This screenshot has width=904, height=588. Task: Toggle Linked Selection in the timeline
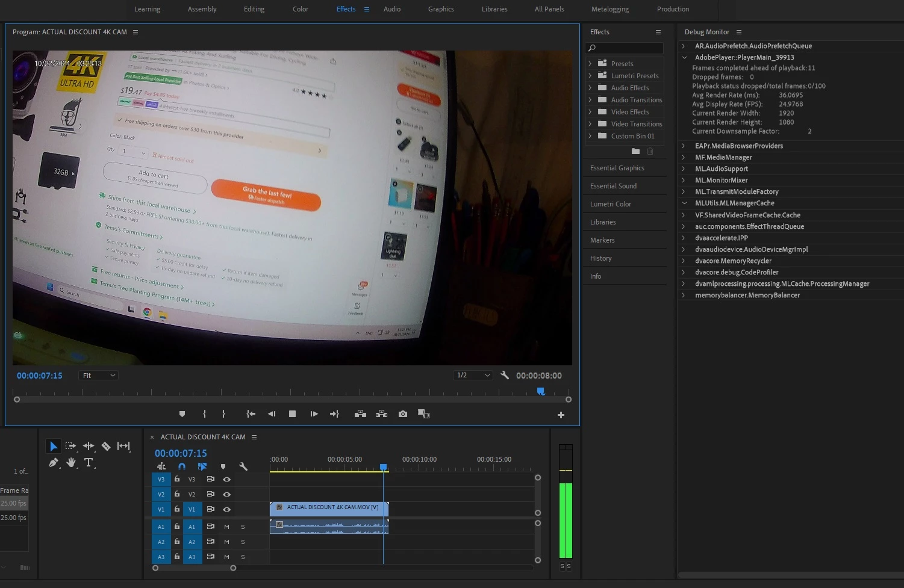click(202, 466)
